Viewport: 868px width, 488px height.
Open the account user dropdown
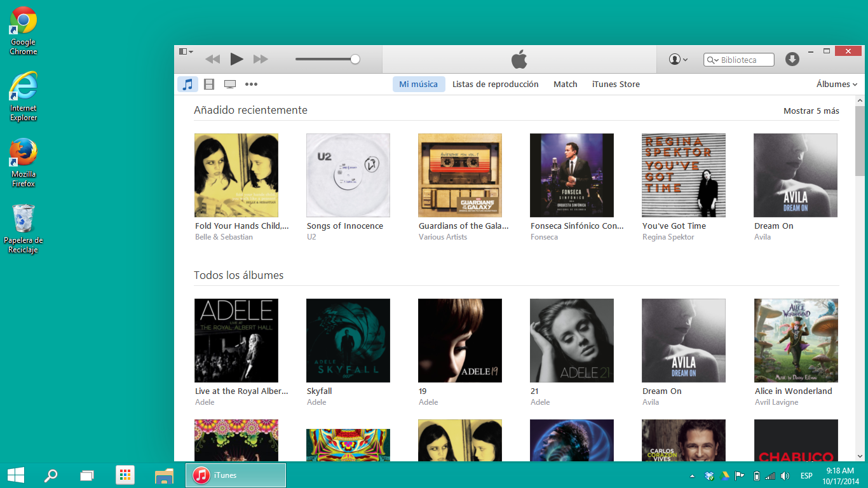tap(678, 59)
